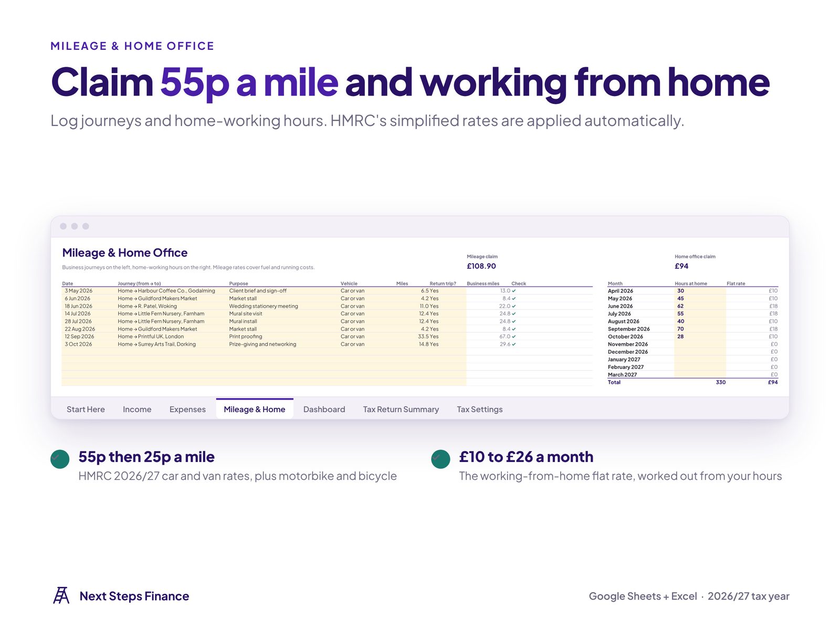
Task: Select the April 2026 hours at home cell
Action: coord(700,291)
